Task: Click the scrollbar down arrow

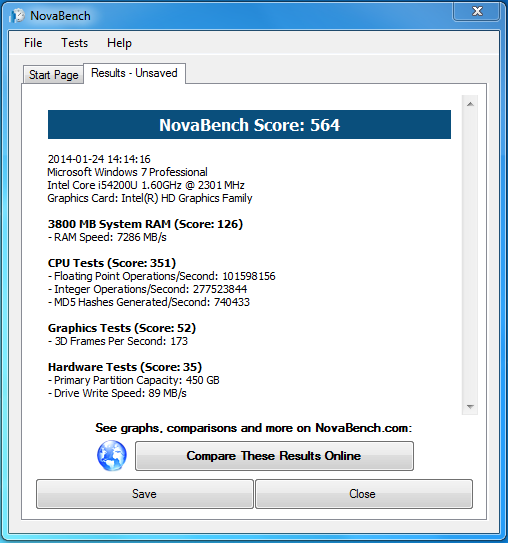Action: (x=470, y=406)
